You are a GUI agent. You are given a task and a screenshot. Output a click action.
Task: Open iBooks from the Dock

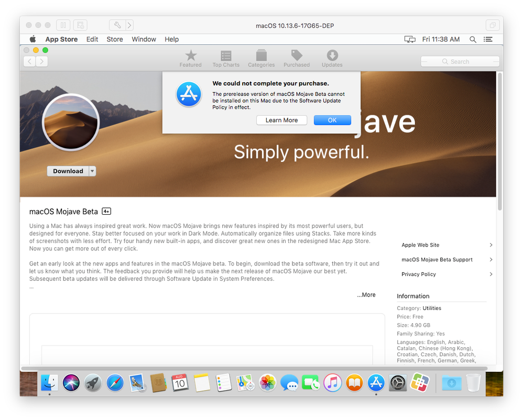pyautogui.click(x=354, y=382)
